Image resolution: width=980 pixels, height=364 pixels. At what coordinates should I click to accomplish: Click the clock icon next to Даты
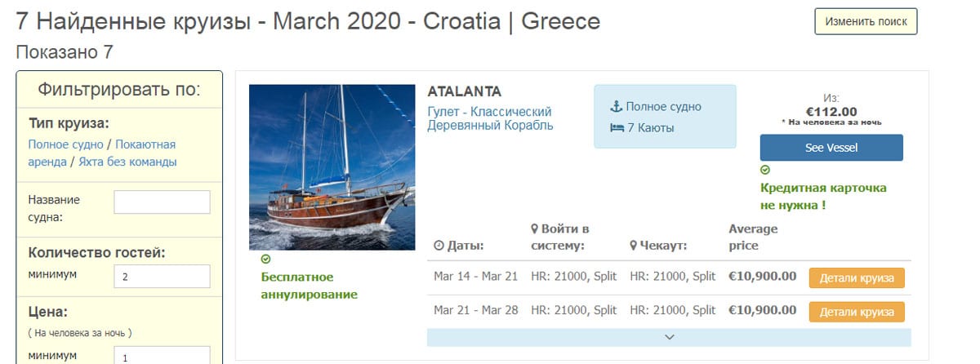click(x=439, y=246)
